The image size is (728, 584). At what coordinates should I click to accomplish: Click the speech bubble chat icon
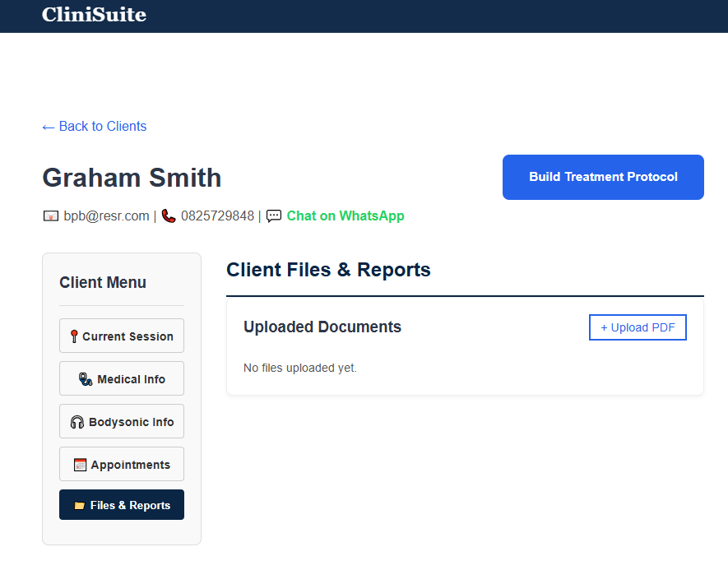click(273, 216)
